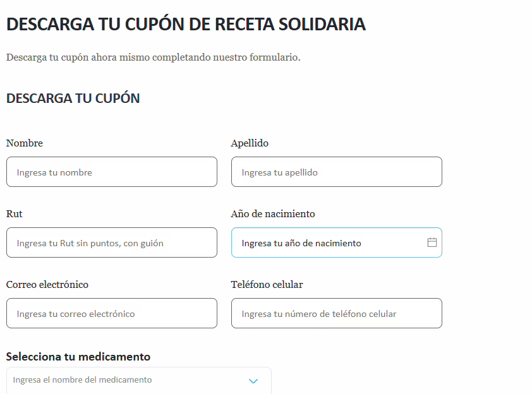
Task: Click the 'Rut' field label
Action: click(x=15, y=214)
